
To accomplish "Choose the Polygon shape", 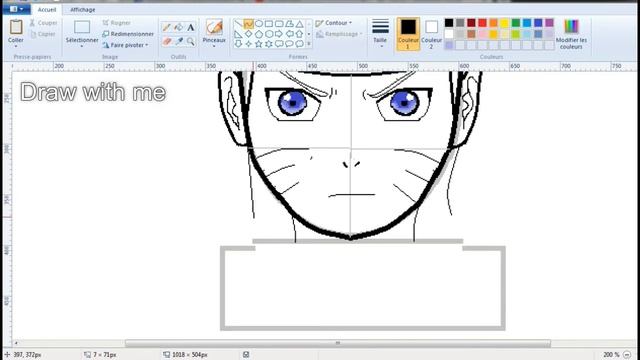I will [x=289, y=24].
